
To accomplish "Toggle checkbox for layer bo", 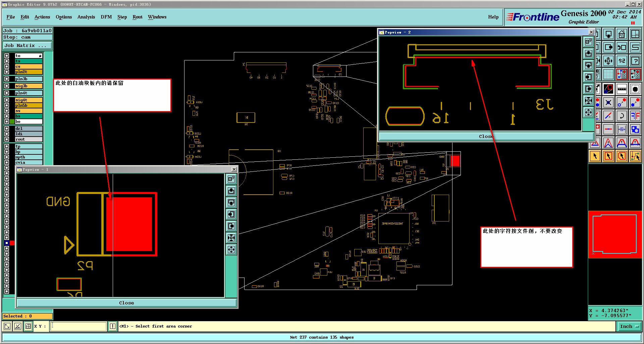I will (7, 121).
